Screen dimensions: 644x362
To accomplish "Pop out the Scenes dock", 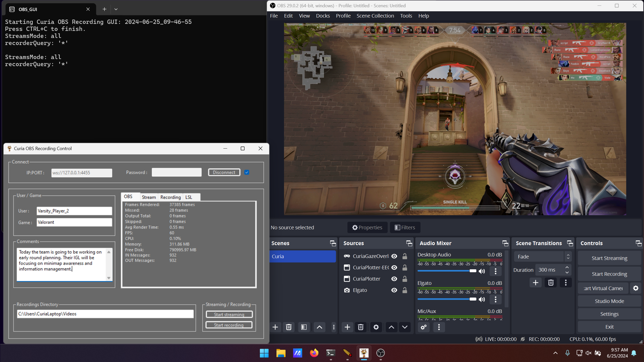I will click(x=333, y=243).
